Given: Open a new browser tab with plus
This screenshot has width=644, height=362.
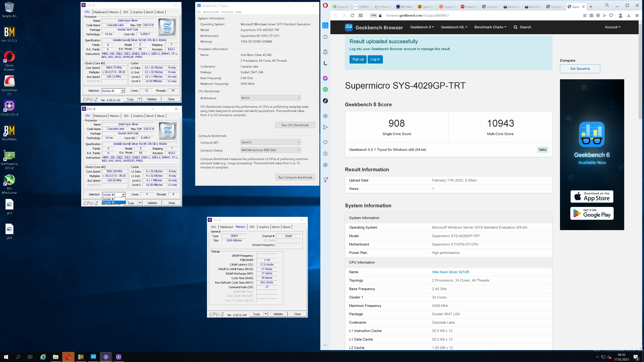Looking at the screenshot, I should (x=591, y=7).
